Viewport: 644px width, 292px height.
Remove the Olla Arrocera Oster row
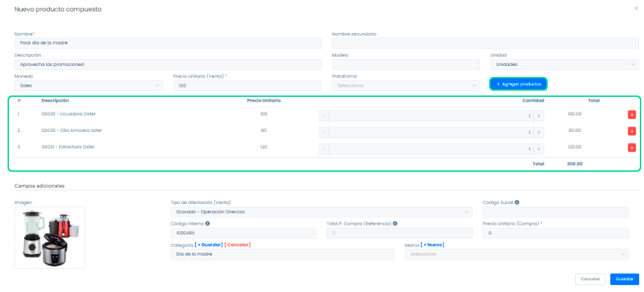pos(632,131)
